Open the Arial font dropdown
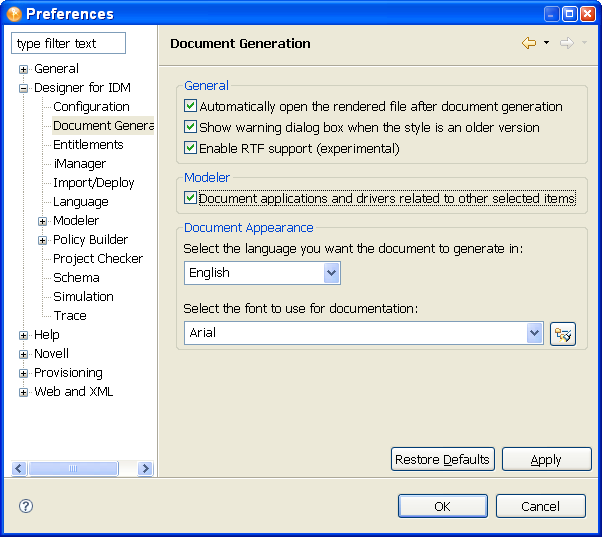 [x=534, y=333]
